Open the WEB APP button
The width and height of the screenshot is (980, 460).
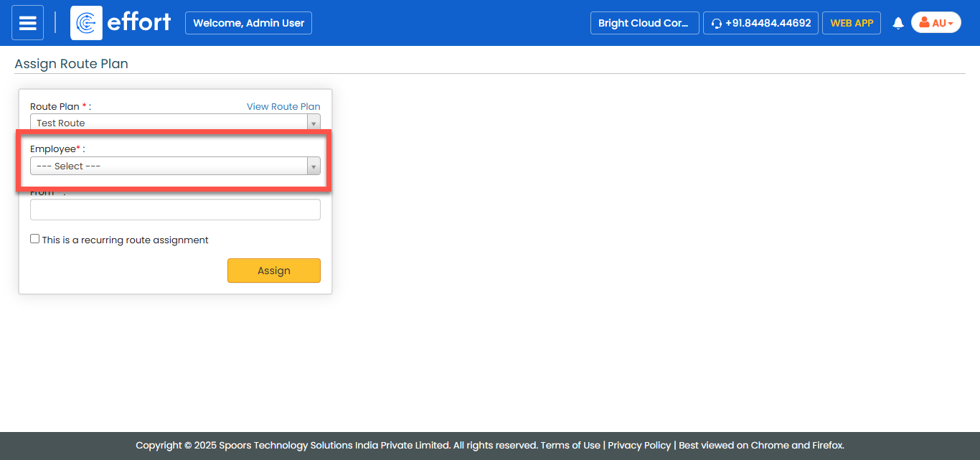pyautogui.click(x=851, y=23)
